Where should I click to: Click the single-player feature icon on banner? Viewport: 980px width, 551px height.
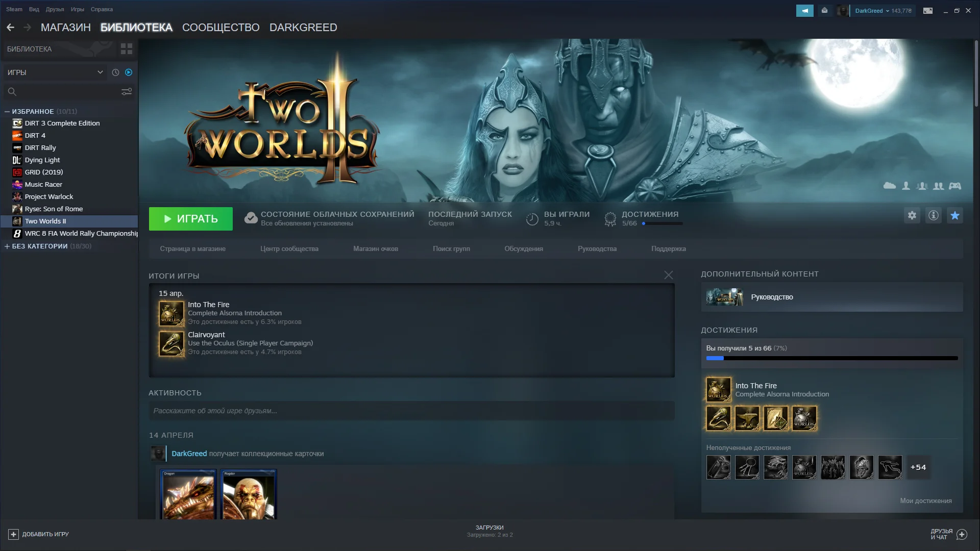906,186
